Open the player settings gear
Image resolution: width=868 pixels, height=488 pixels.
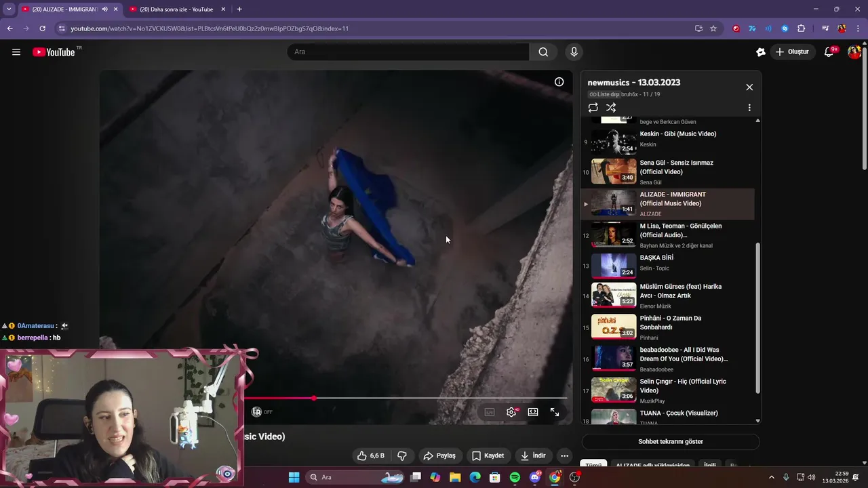tap(511, 412)
